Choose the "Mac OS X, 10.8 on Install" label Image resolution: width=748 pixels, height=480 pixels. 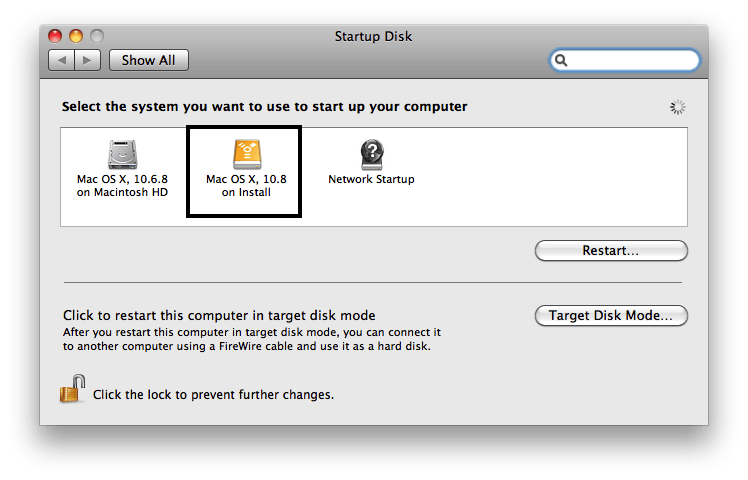(246, 186)
